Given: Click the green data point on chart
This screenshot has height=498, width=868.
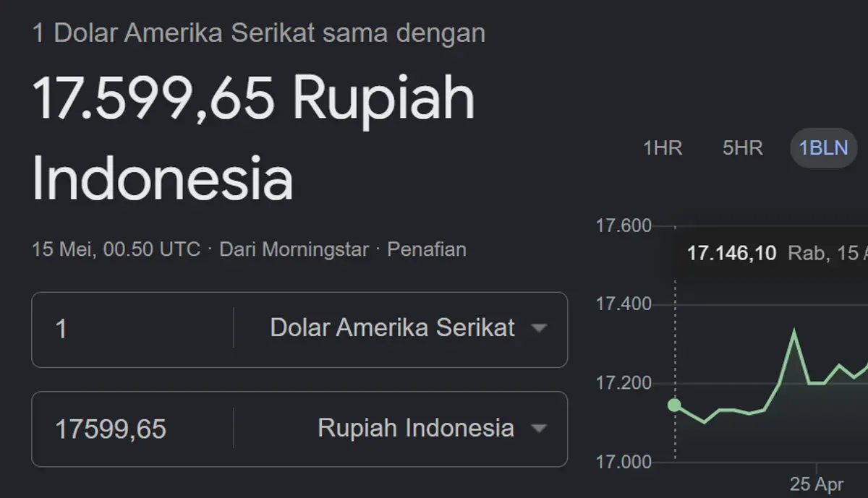Looking at the screenshot, I should pos(674,405).
